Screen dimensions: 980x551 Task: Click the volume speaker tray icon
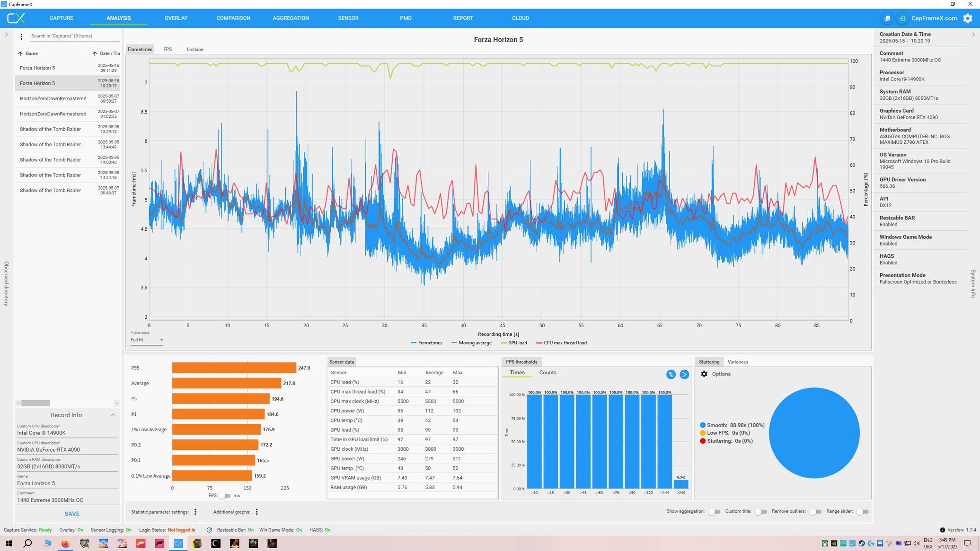pos(917,543)
